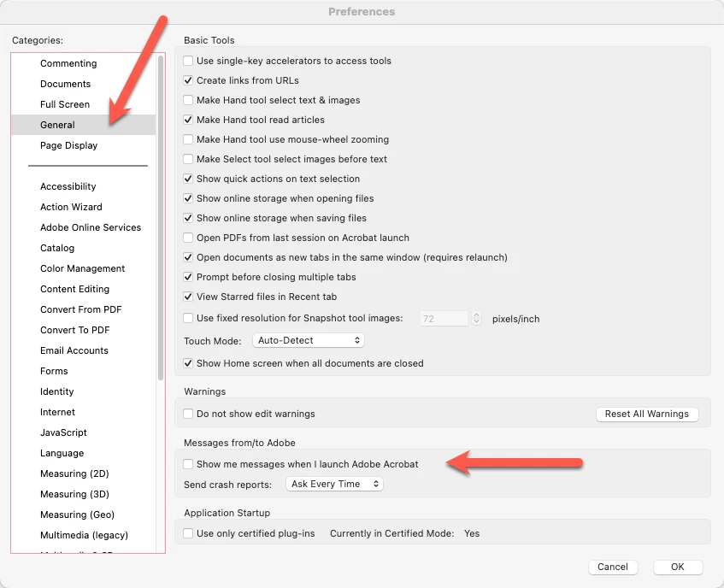The height and width of the screenshot is (588, 724).
Task: Click the Categories list scrollbar
Action: tap(161, 217)
